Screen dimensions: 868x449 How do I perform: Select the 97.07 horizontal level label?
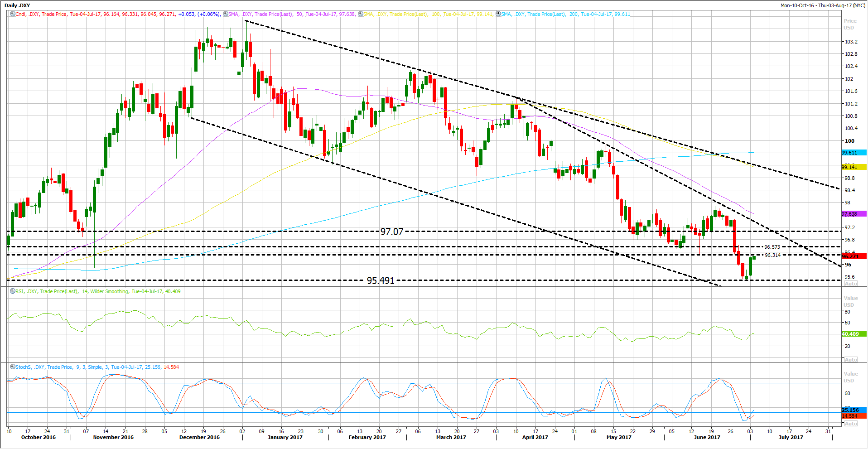point(391,232)
